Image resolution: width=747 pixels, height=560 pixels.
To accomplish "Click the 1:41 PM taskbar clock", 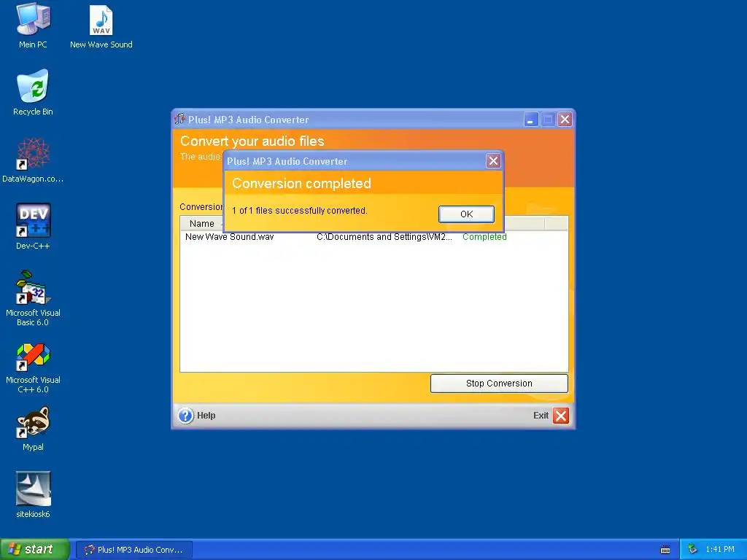I will coord(720,550).
